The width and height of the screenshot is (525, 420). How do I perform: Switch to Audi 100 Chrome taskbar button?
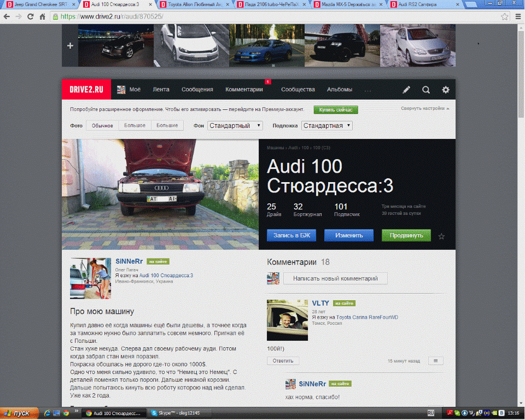click(115, 413)
